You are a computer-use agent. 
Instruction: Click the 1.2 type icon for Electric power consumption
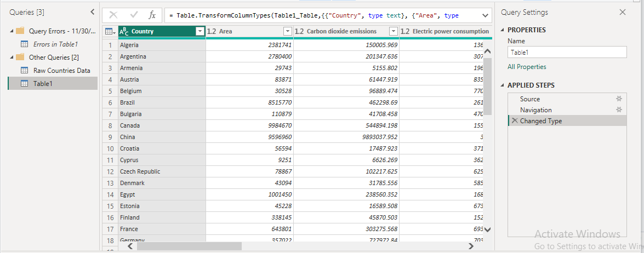(406, 31)
